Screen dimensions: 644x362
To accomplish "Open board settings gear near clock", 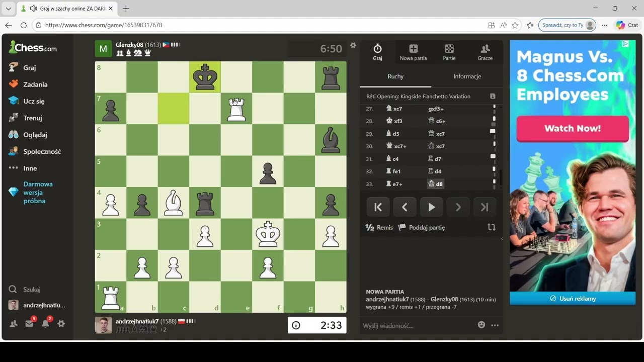I will [x=353, y=45].
